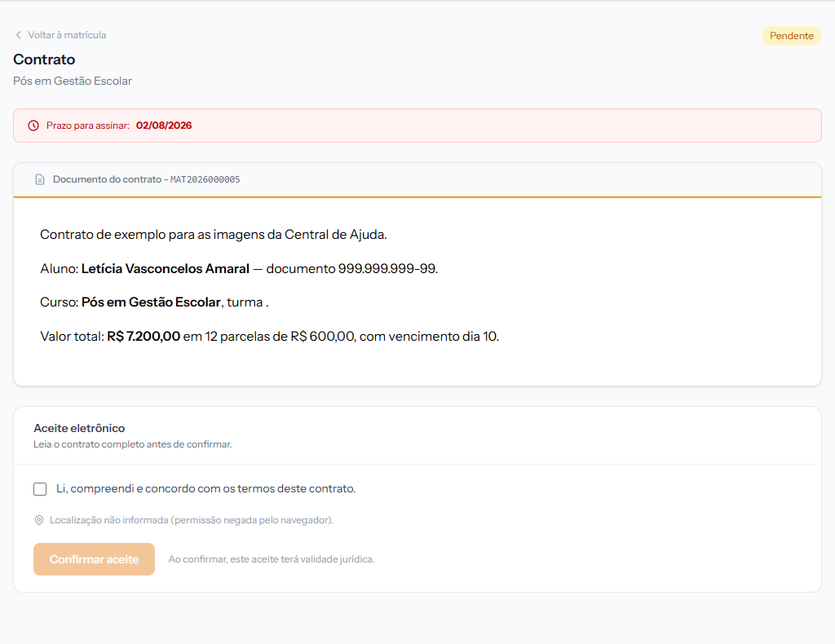The width and height of the screenshot is (835, 644).
Task: Check the Li, compreendi e concordo checkbox
Action: click(x=40, y=489)
